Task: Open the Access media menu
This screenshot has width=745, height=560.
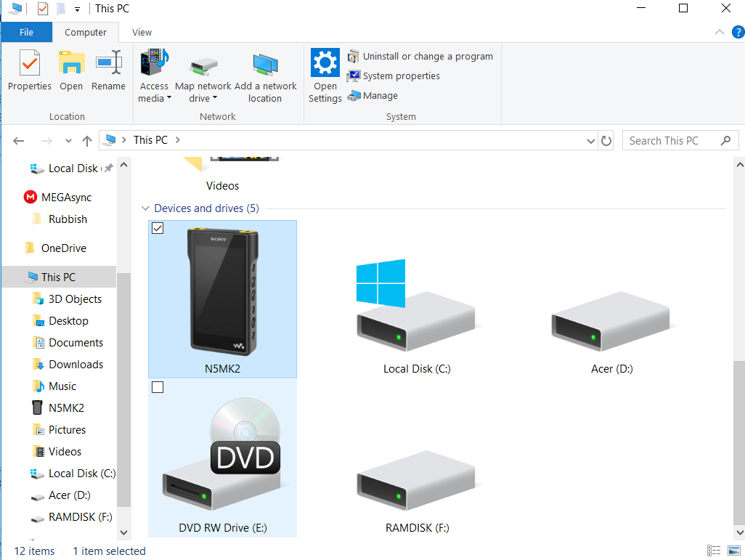Action: point(154,76)
